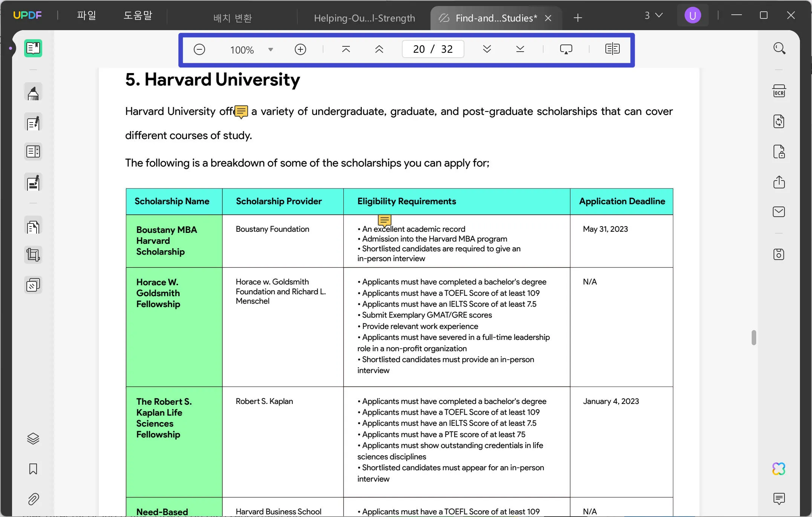This screenshot has height=517, width=812.
Task: Open the comments list panel
Action: point(779,499)
